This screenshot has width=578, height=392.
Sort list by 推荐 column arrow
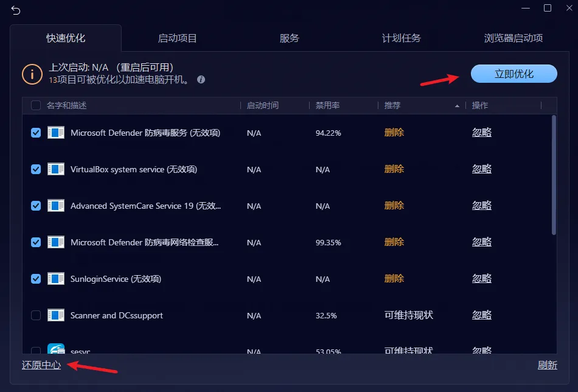[x=457, y=106]
